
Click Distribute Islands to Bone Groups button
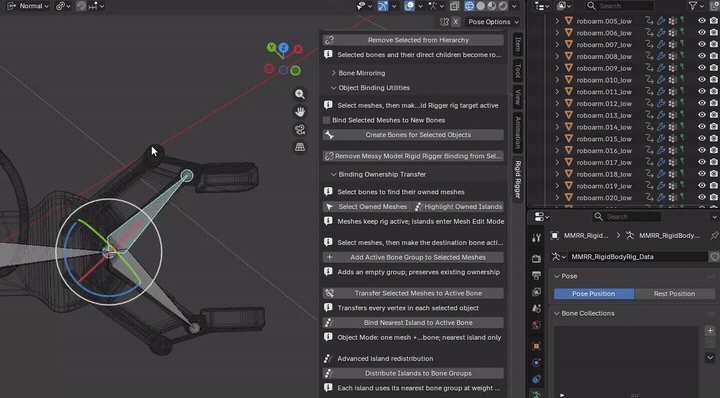(x=413, y=373)
